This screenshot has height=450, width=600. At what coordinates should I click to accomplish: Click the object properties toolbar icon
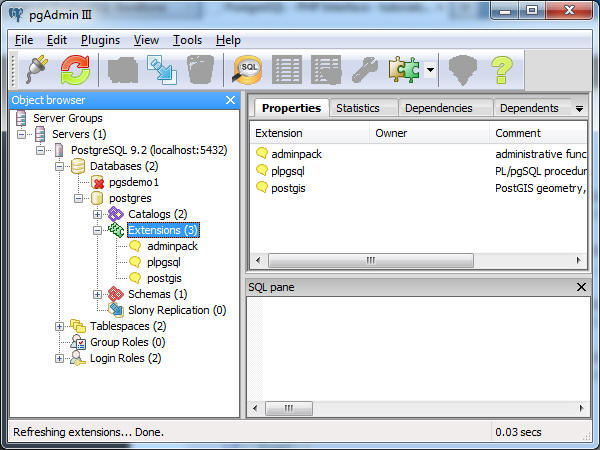tap(123, 70)
